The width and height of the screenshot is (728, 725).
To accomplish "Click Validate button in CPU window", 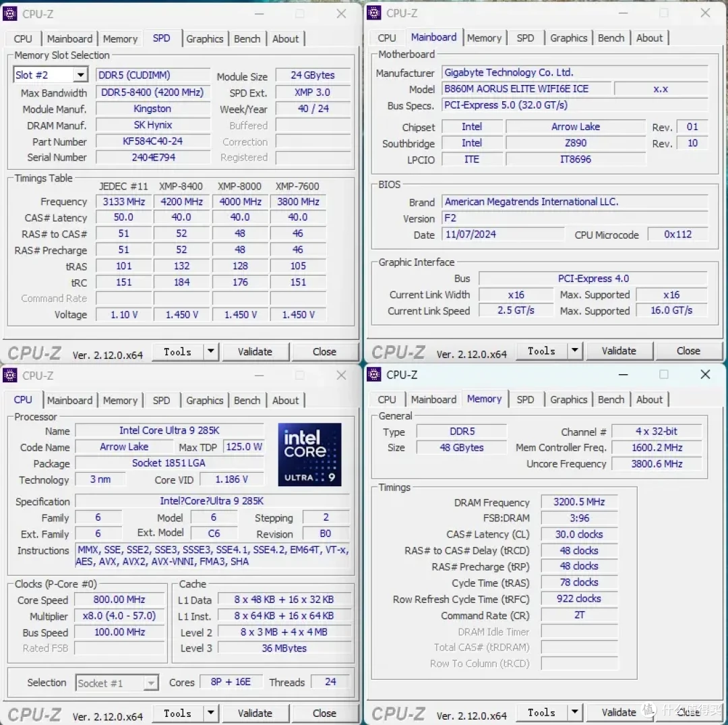I will (x=255, y=713).
